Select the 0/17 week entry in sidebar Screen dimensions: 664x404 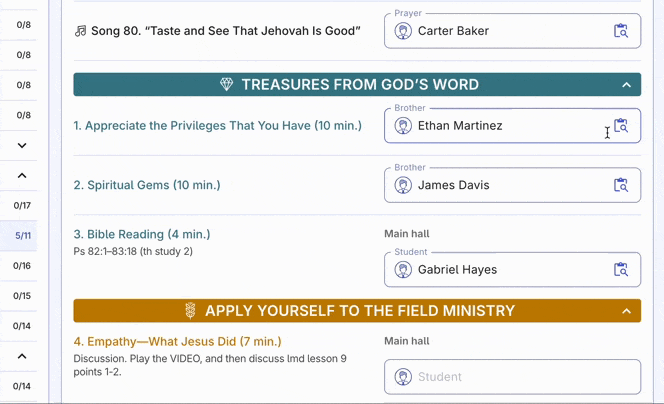[23, 206]
